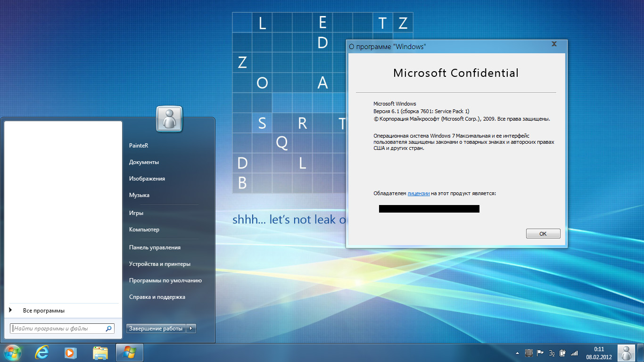Click the Microsoft Confidential heading
The height and width of the screenshot is (362, 644).
(x=456, y=73)
